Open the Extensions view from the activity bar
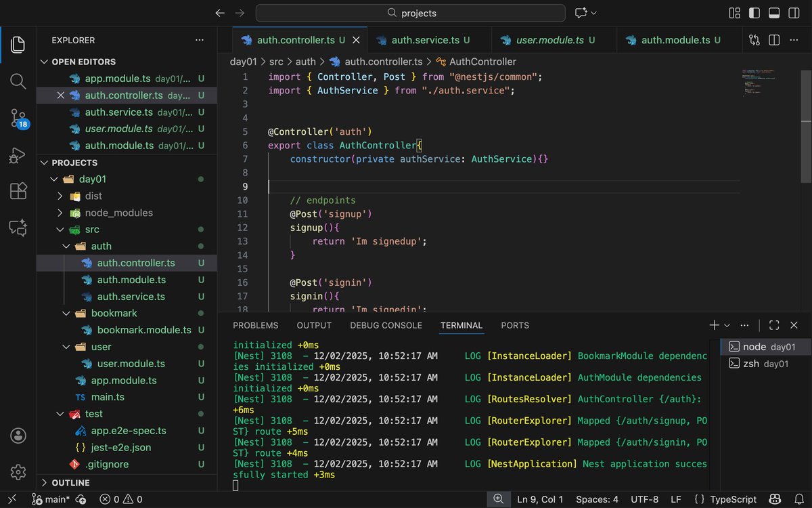The height and width of the screenshot is (508, 812). pyautogui.click(x=18, y=190)
